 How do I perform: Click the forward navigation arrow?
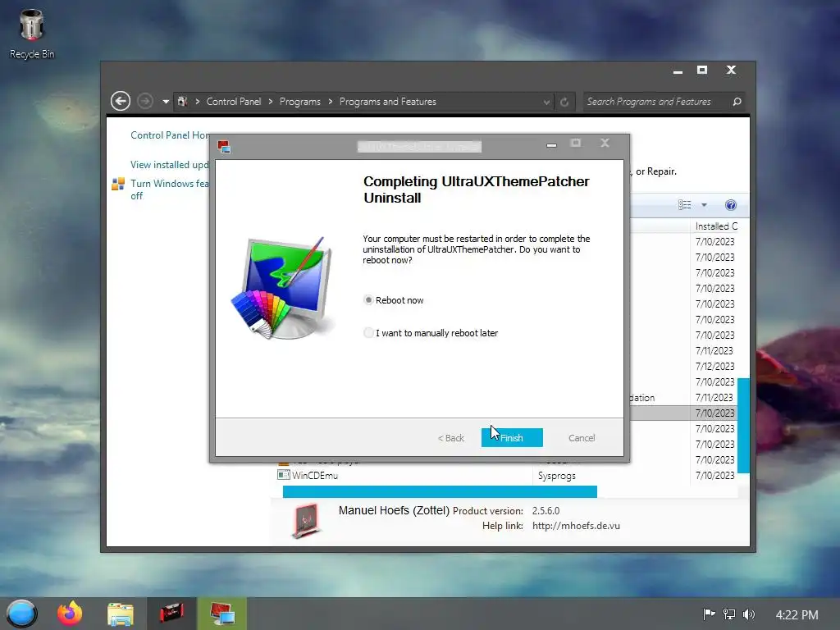(144, 101)
